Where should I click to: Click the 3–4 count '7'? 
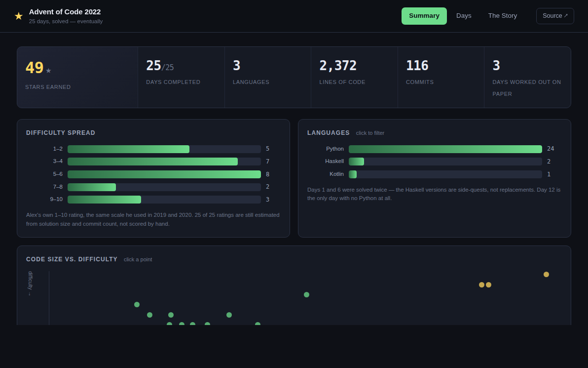tap(268, 162)
